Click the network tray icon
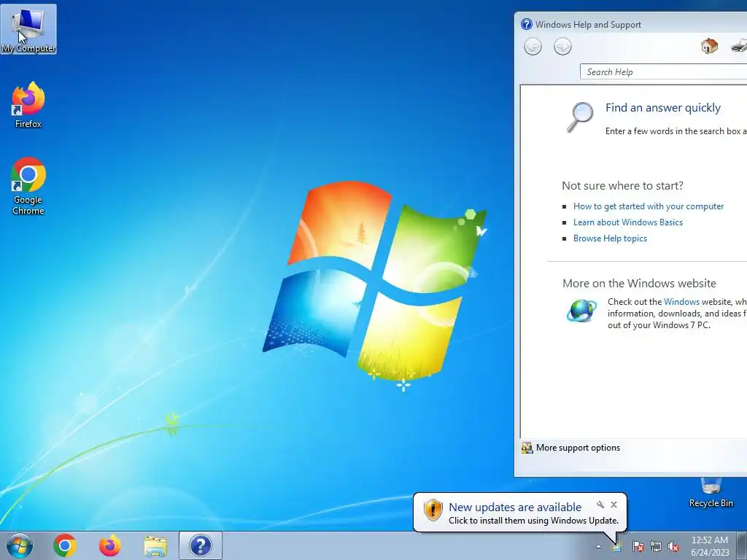Screen dimensions: 747x560 656,546
